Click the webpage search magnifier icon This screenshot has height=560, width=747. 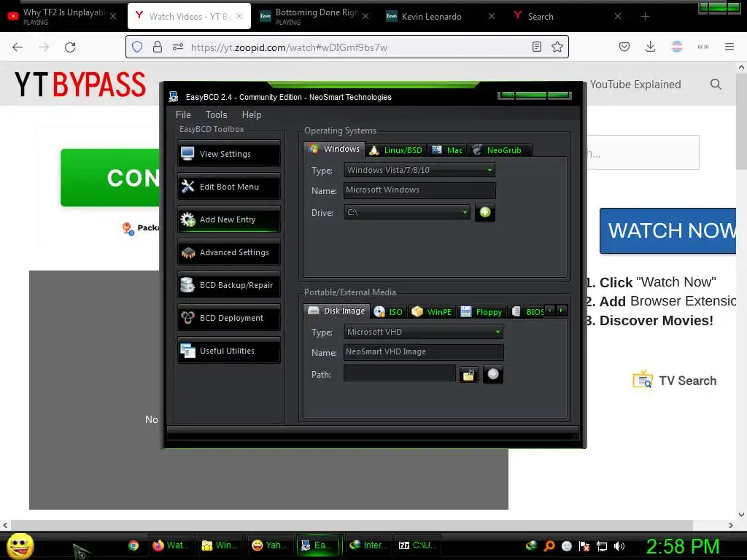(x=716, y=85)
